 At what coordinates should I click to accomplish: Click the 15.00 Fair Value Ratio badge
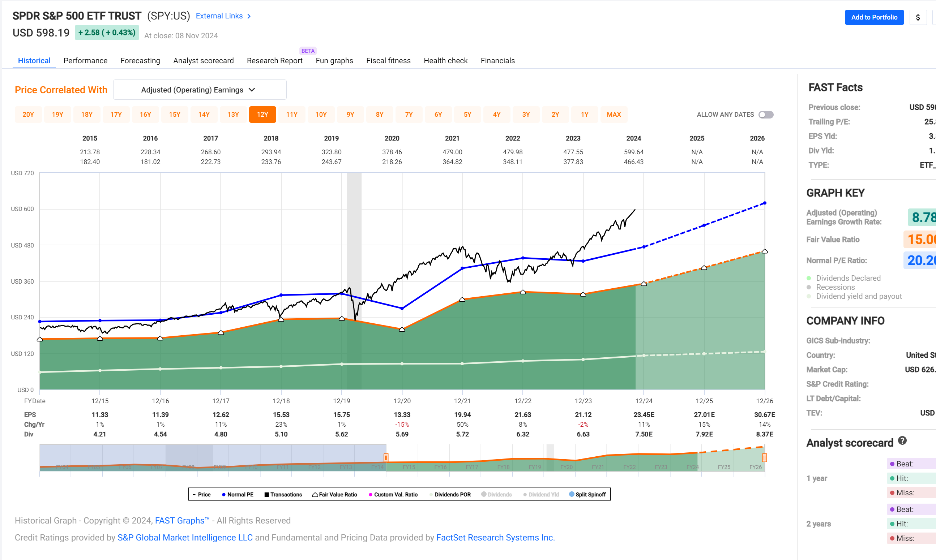pyautogui.click(x=920, y=239)
